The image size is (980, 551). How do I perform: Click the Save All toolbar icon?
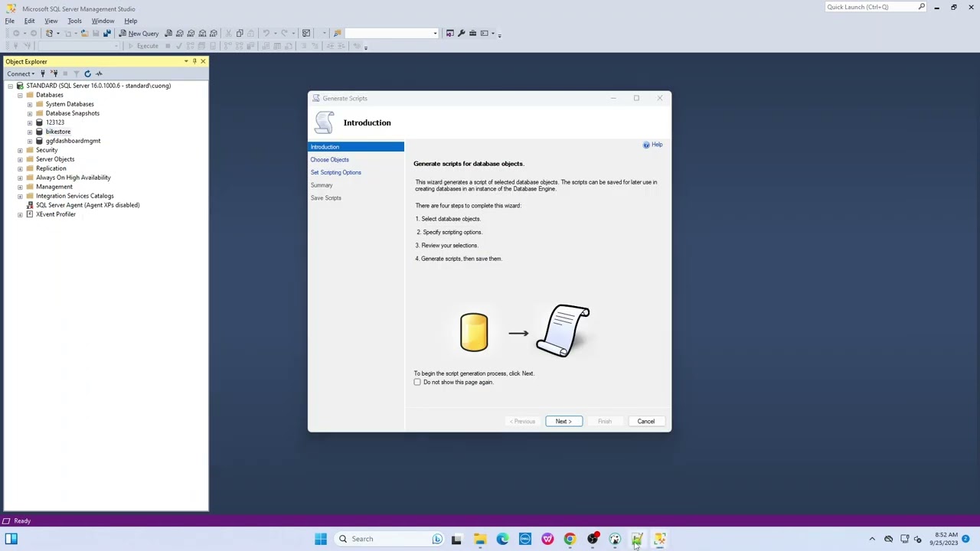106,34
